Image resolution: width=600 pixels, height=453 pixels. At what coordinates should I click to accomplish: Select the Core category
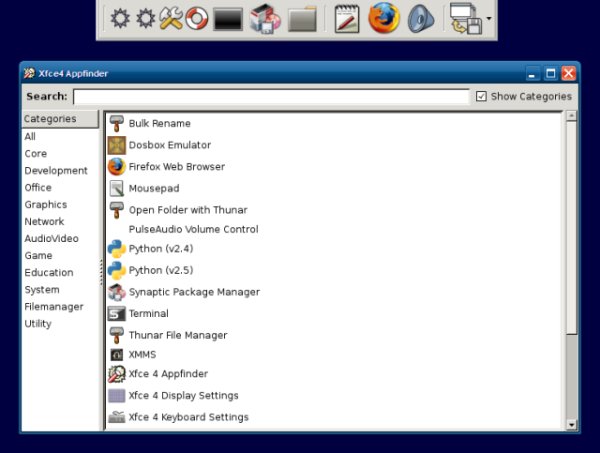pyautogui.click(x=36, y=153)
